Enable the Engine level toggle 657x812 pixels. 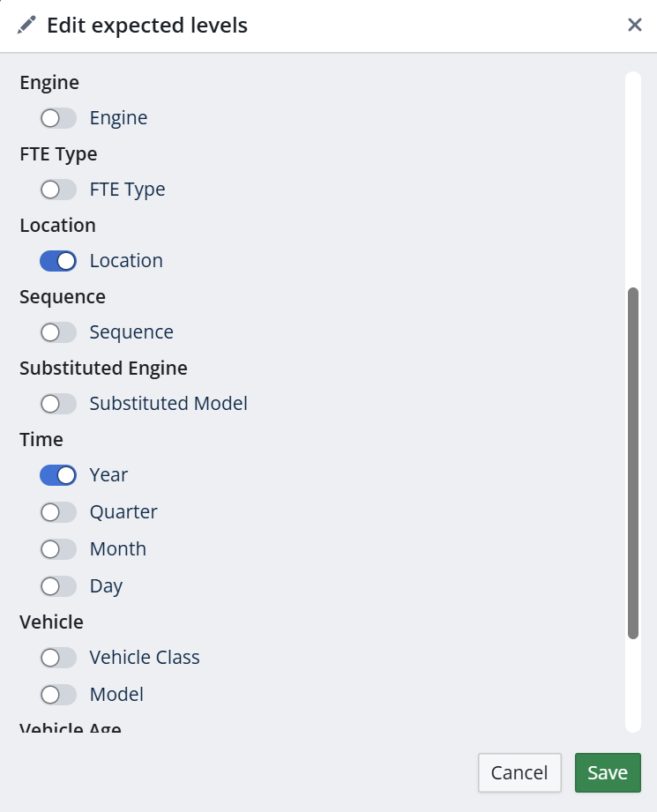58,118
